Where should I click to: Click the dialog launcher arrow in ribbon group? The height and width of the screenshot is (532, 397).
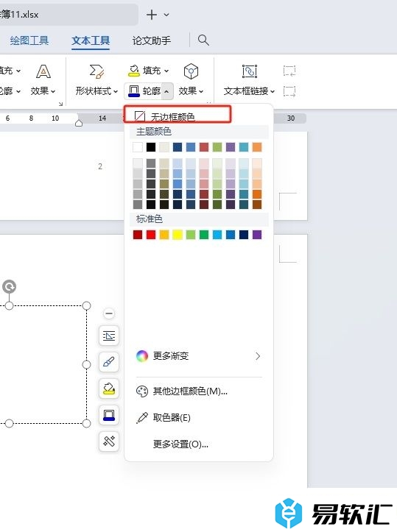pos(61,104)
